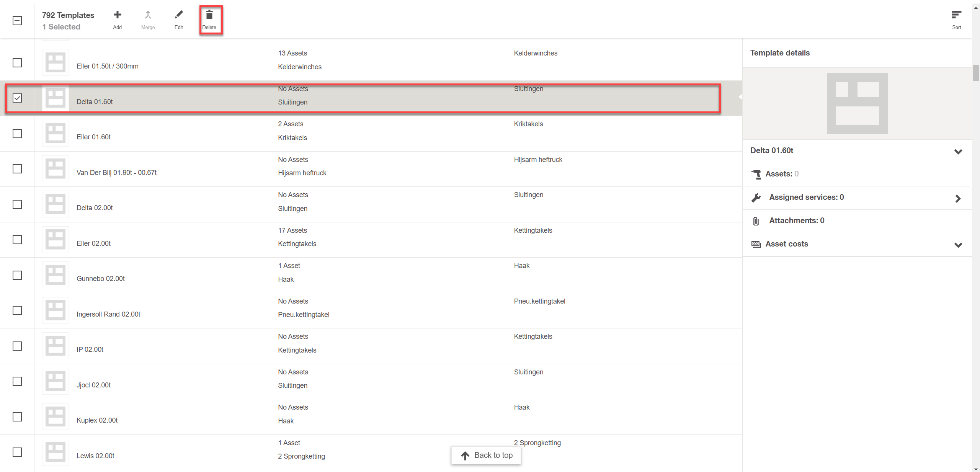Uncheck the Delta 01.60t checkbox
This screenshot has height=472, width=980.
pos(17,98)
